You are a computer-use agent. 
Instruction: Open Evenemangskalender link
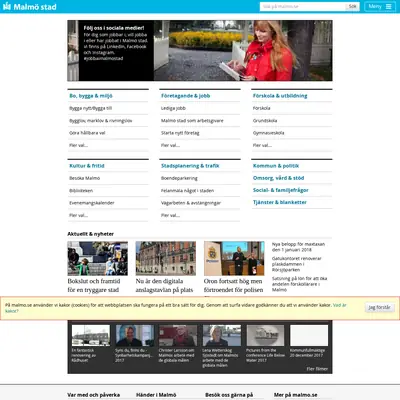92,203
